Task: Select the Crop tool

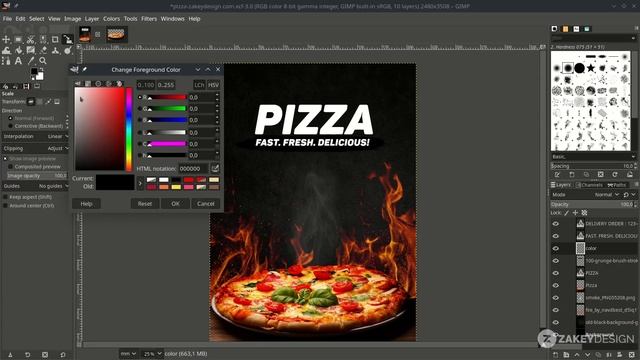Action: click(x=55, y=40)
